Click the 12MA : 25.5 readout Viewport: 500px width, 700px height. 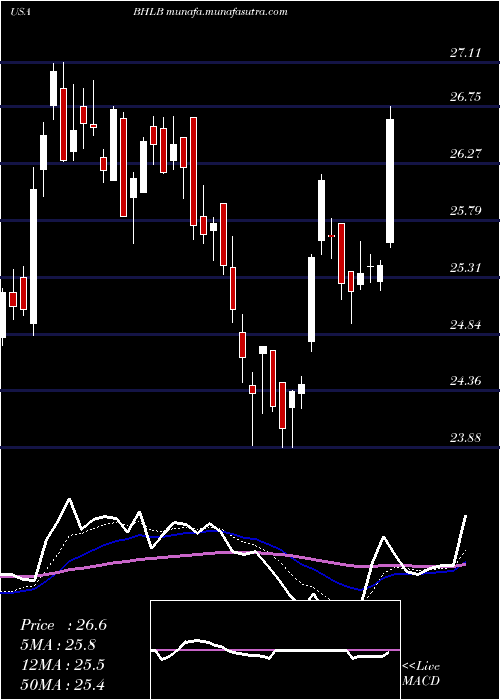(x=62, y=665)
